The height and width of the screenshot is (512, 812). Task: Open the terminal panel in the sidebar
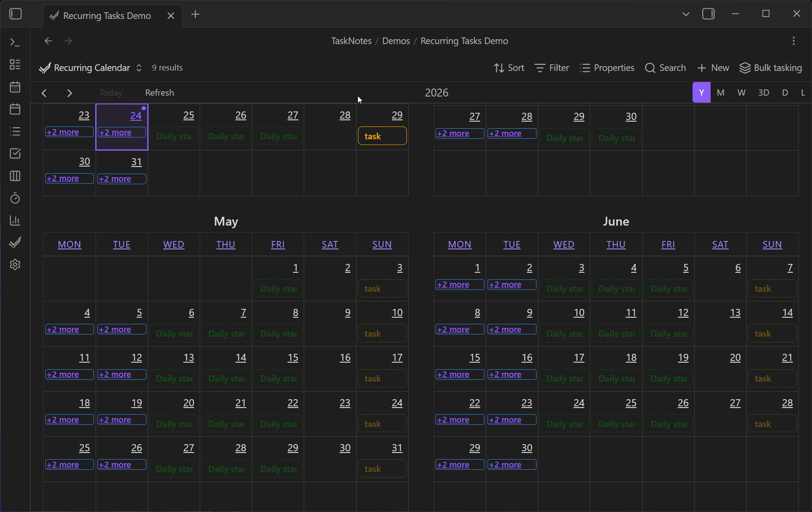point(15,42)
